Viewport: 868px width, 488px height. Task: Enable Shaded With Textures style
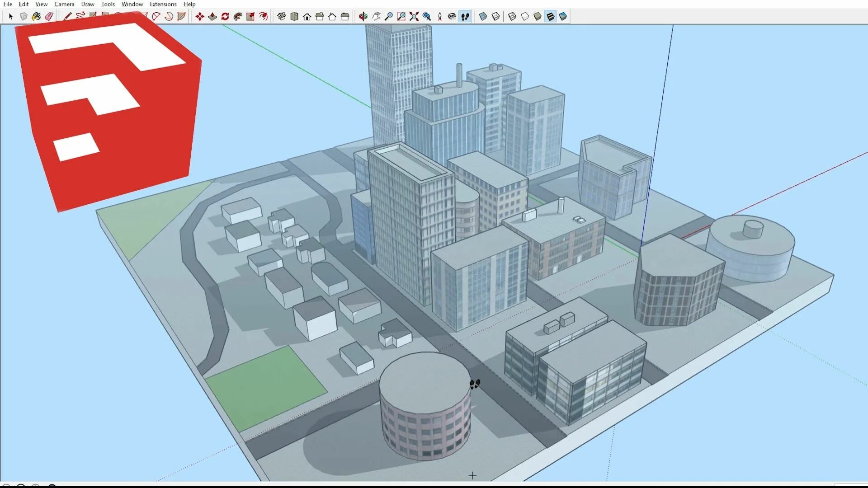click(550, 17)
